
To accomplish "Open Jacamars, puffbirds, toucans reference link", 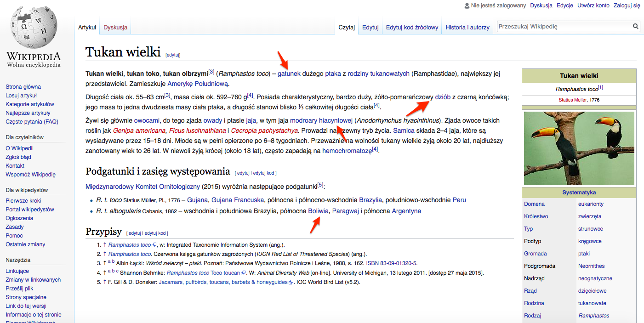I will [226, 282].
